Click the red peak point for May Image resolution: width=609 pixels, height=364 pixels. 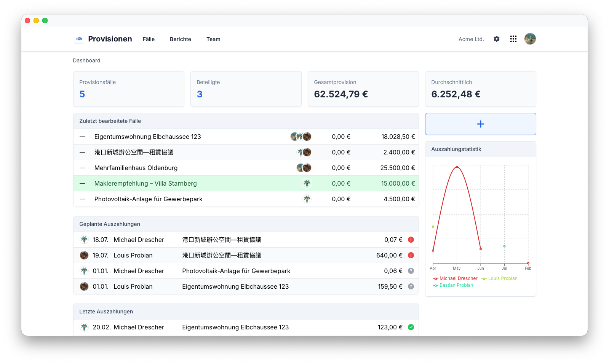click(457, 167)
